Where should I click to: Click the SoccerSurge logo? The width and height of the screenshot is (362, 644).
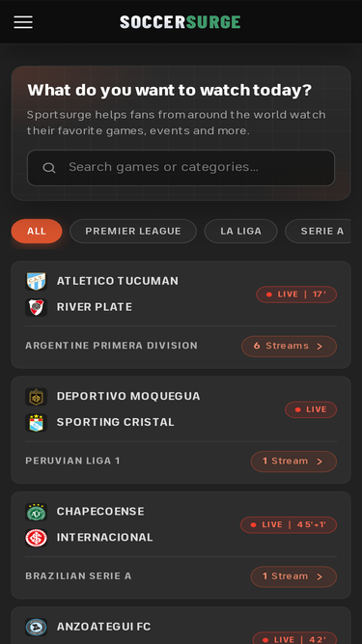point(181,22)
